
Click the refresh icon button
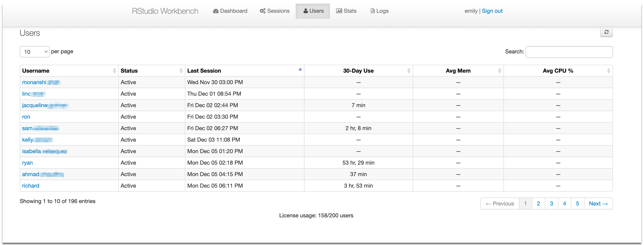(606, 32)
